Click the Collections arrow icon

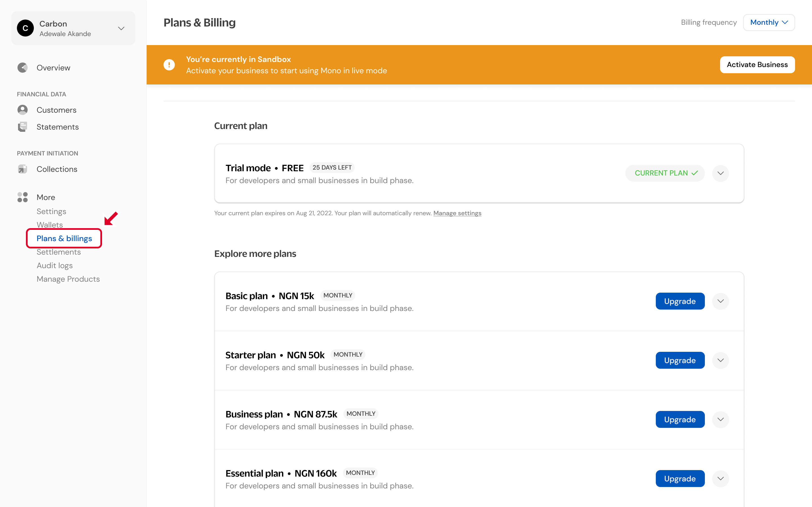(x=23, y=169)
